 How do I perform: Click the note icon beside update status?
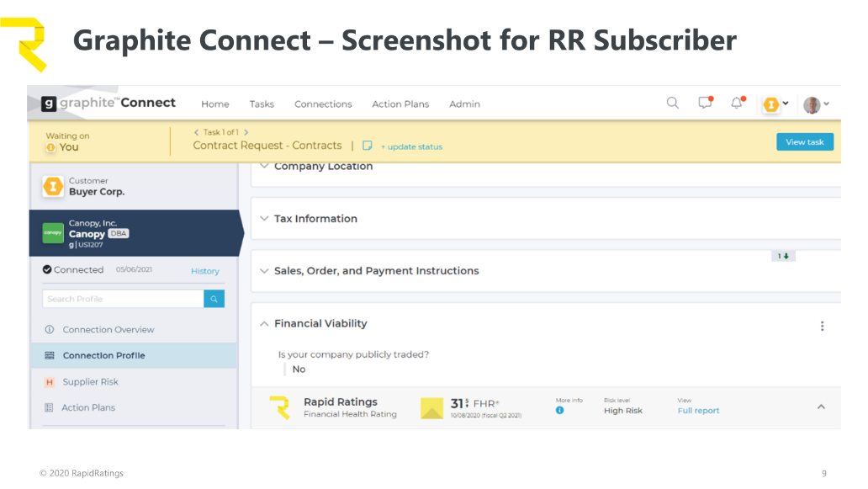(x=367, y=146)
